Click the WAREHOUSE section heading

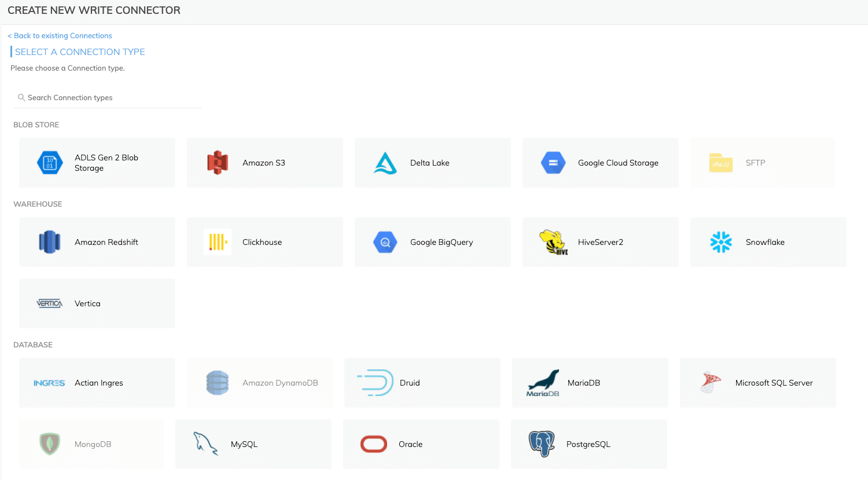(x=38, y=204)
